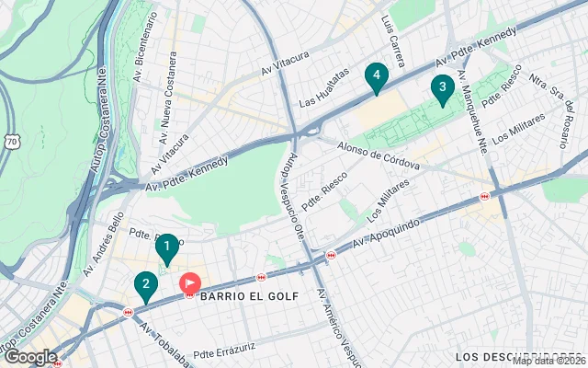Image resolution: width=588 pixels, height=368 pixels.
Task: Click the Map data ©2026 attribution text
Action: tap(549, 362)
